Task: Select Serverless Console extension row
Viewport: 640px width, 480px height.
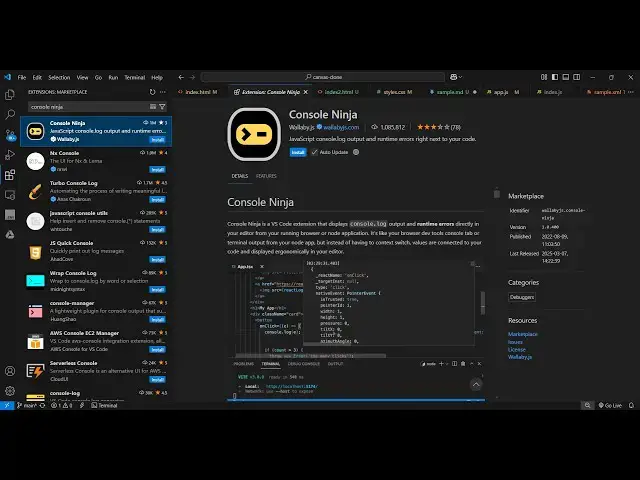Action: [x=96, y=371]
